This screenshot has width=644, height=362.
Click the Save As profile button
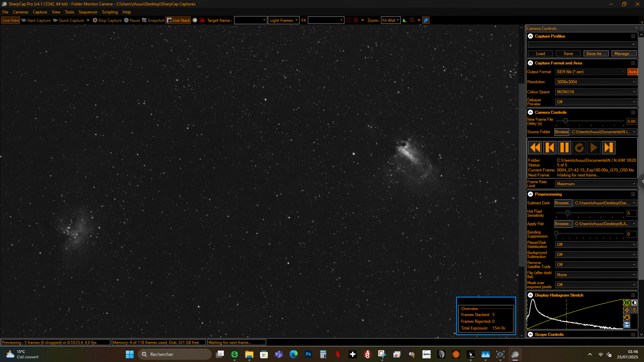coord(596,54)
